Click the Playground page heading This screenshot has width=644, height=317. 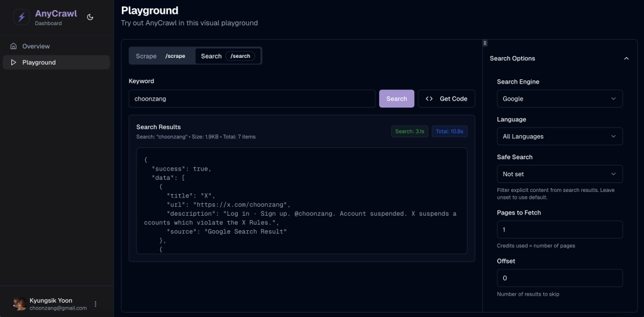pos(150,10)
